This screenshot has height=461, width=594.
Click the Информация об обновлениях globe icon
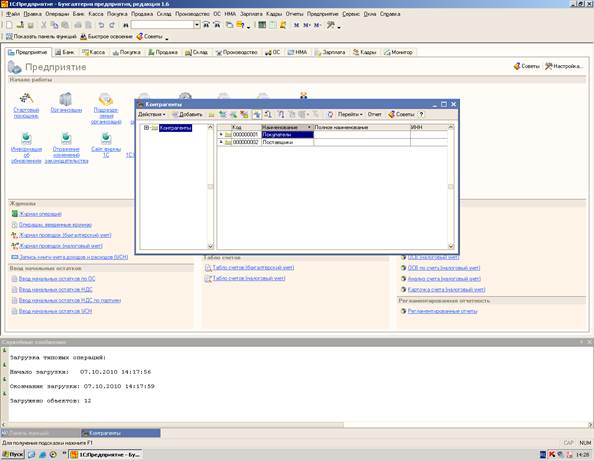[x=26, y=138]
